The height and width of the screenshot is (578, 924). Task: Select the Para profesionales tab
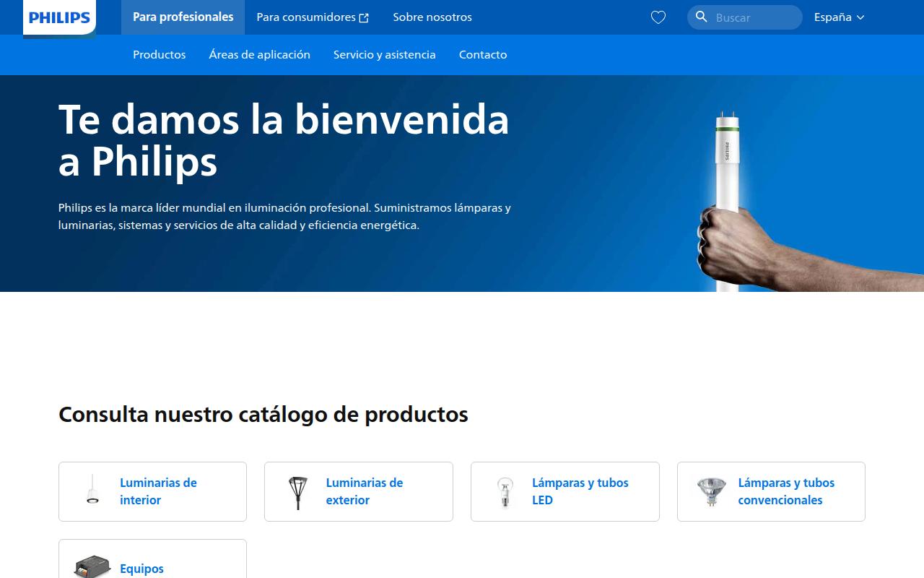183,17
